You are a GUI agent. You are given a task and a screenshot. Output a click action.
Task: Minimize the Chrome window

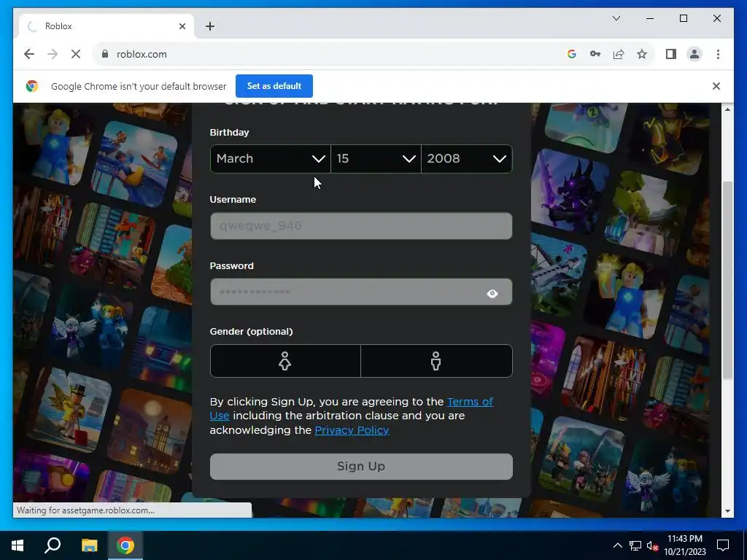[650, 18]
